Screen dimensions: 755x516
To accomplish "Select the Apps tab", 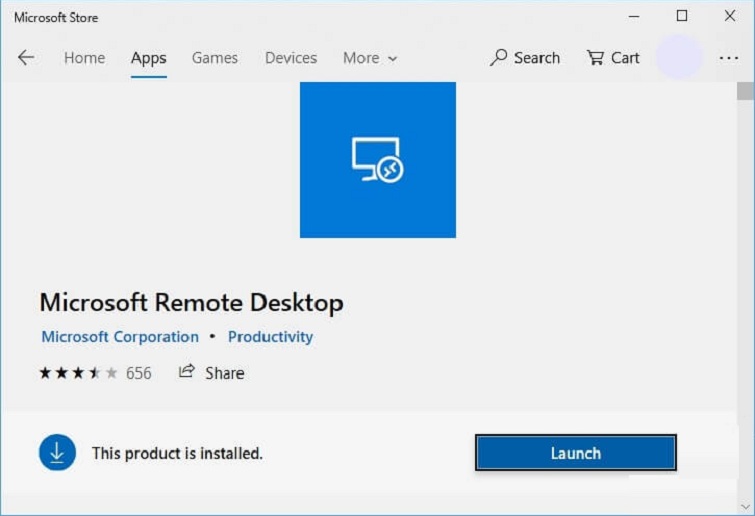I will click(148, 58).
